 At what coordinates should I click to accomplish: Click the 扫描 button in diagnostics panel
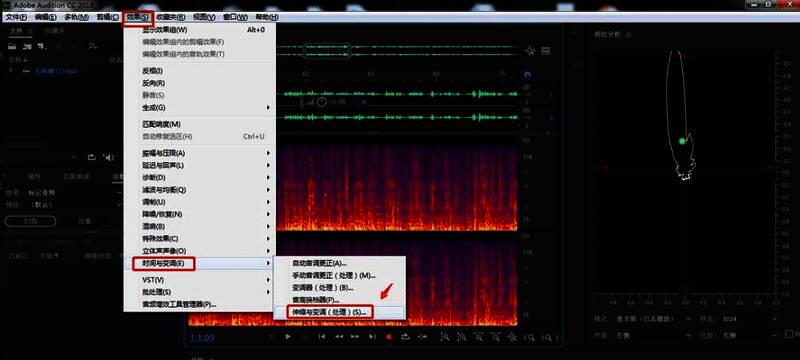point(30,221)
